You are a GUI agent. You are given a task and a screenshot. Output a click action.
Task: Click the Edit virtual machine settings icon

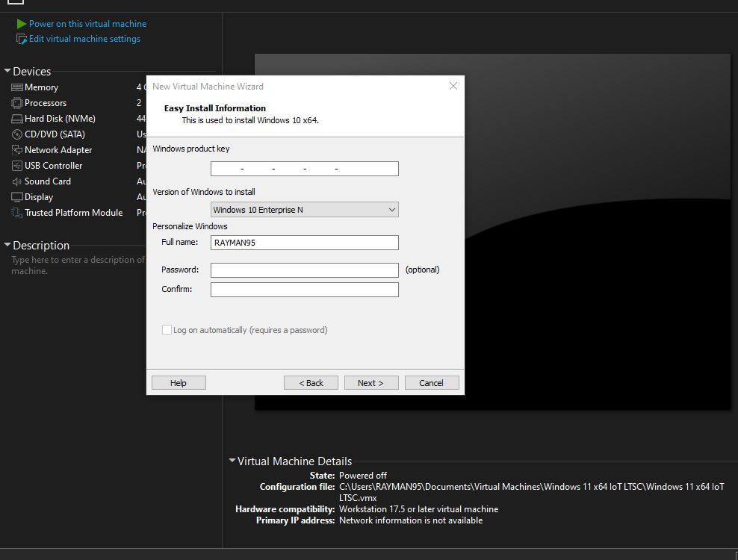click(x=22, y=39)
